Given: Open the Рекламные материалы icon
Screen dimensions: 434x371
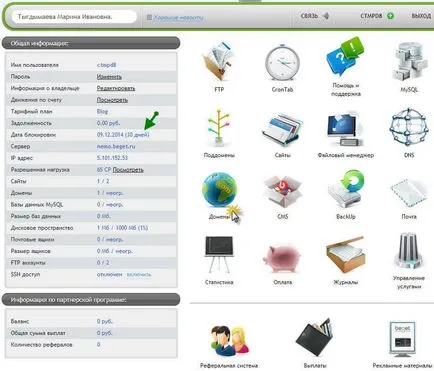Looking at the screenshot, I should (x=402, y=339).
